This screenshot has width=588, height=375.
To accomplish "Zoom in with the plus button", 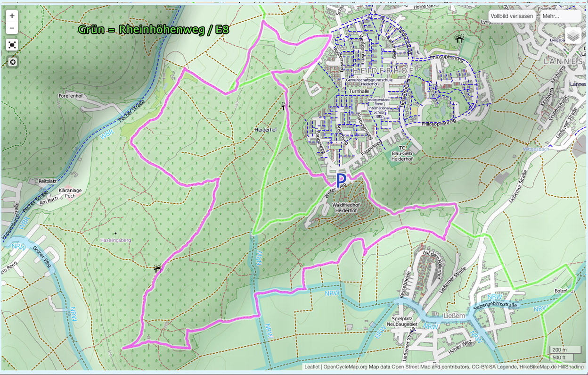I will (12, 16).
